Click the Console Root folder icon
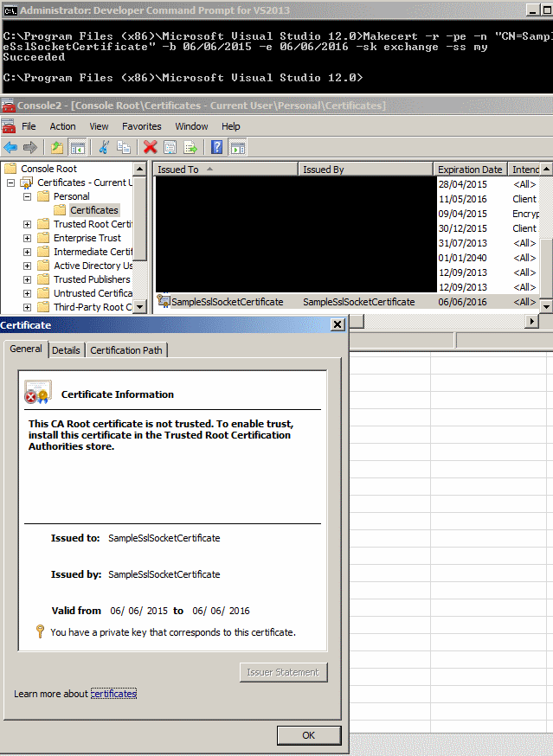Viewport: 553px width, 756px height. coord(10,169)
